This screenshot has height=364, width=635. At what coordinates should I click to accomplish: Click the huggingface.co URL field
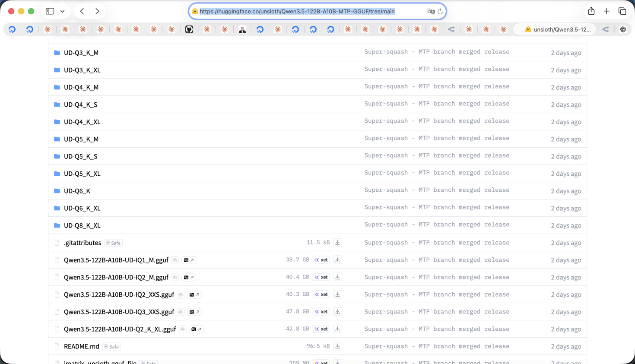coord(317,11)
